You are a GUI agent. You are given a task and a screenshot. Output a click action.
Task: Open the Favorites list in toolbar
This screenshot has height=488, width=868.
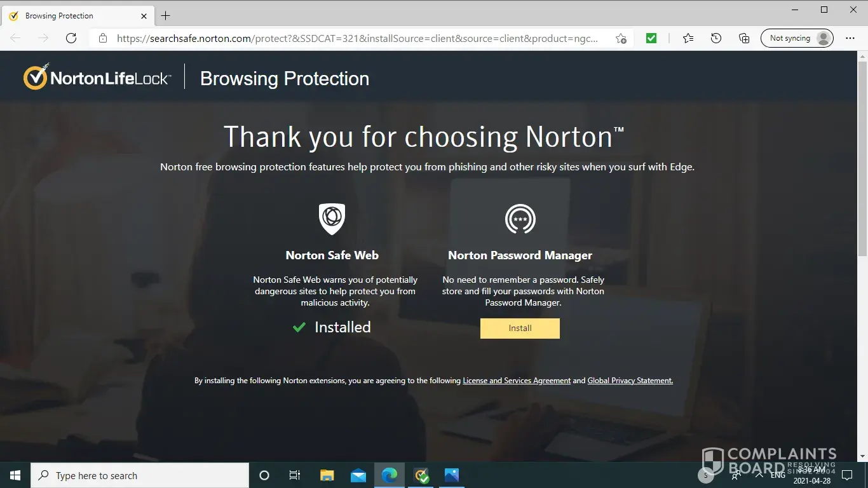pos(688,38)
